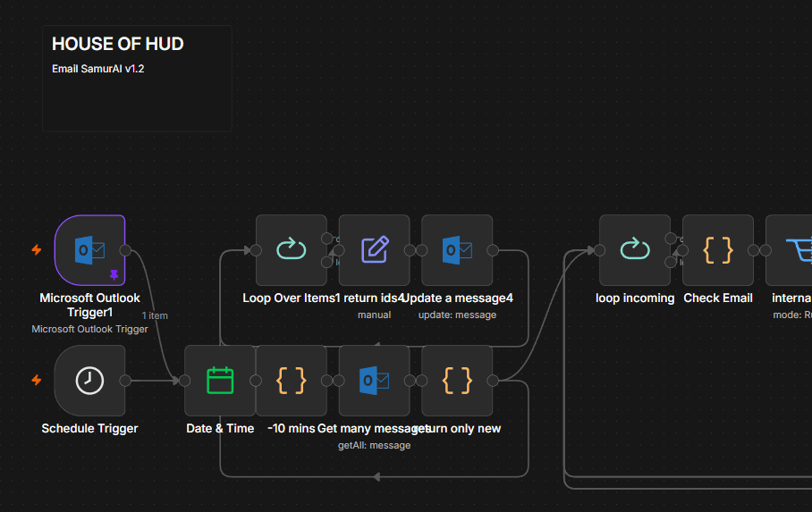
Task: Click the lightning bolt beside Outlook Trigger1
Action: point(37,250)
